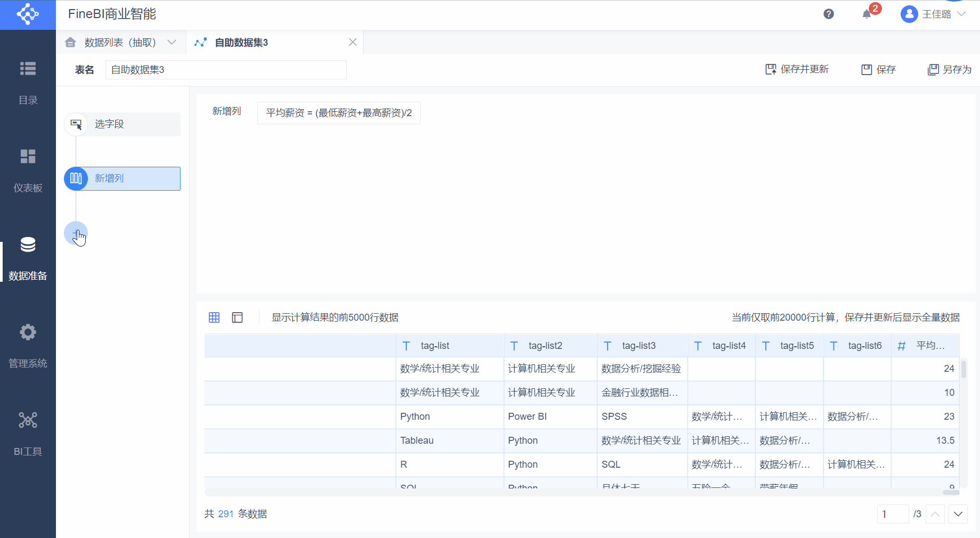The width and height of the screenshot is (980, 538).
Task: Select the 金融行业数据相… cell
Action: coord(642,393)
